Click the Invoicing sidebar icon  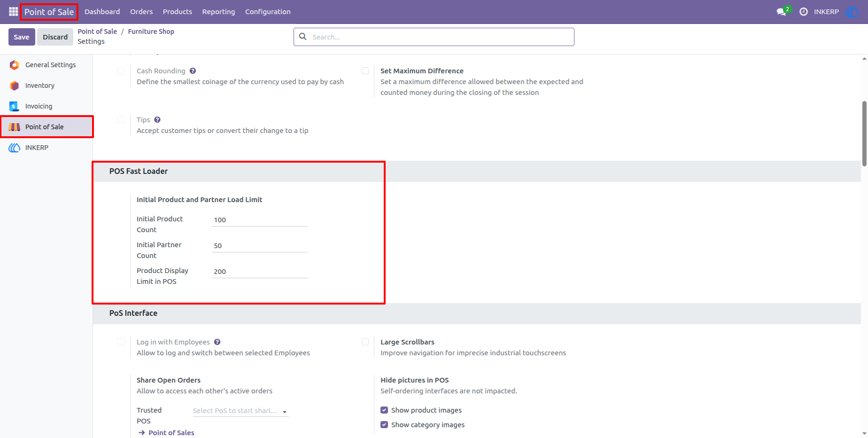coord(15,106)
